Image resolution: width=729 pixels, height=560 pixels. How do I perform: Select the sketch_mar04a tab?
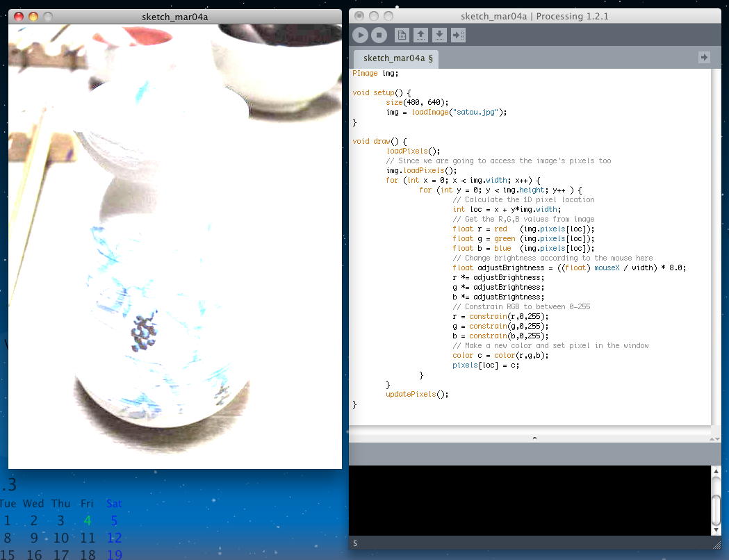pos(395,58)
